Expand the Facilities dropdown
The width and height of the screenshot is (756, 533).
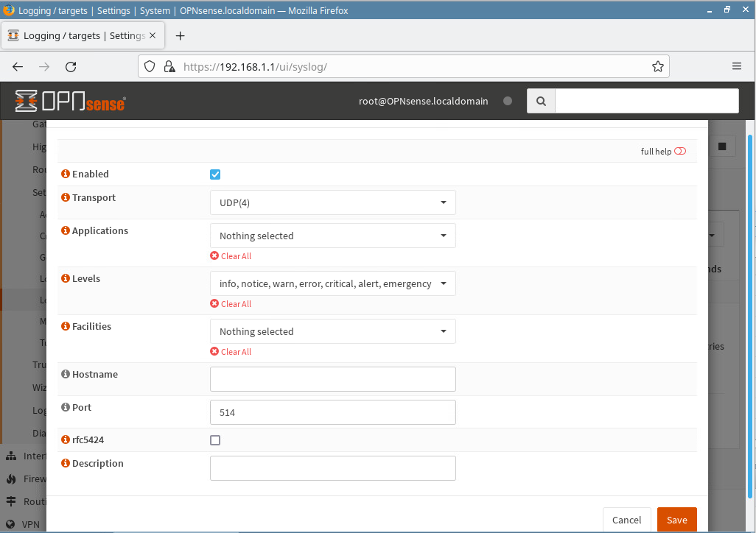tap(332, 331)
